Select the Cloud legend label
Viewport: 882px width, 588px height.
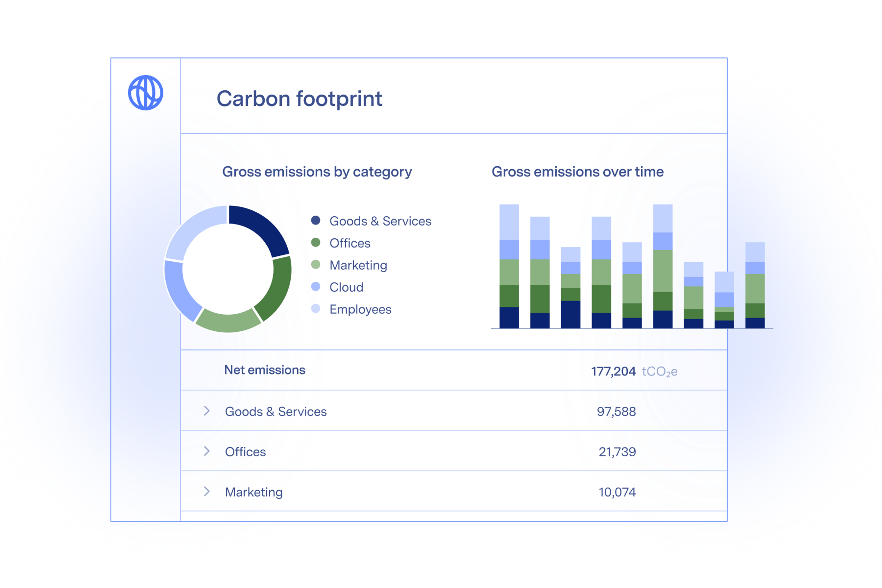pos(346,287)
